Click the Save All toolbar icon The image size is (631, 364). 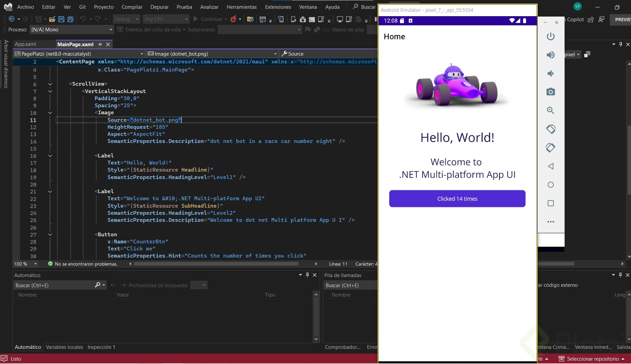coord(70,19)
